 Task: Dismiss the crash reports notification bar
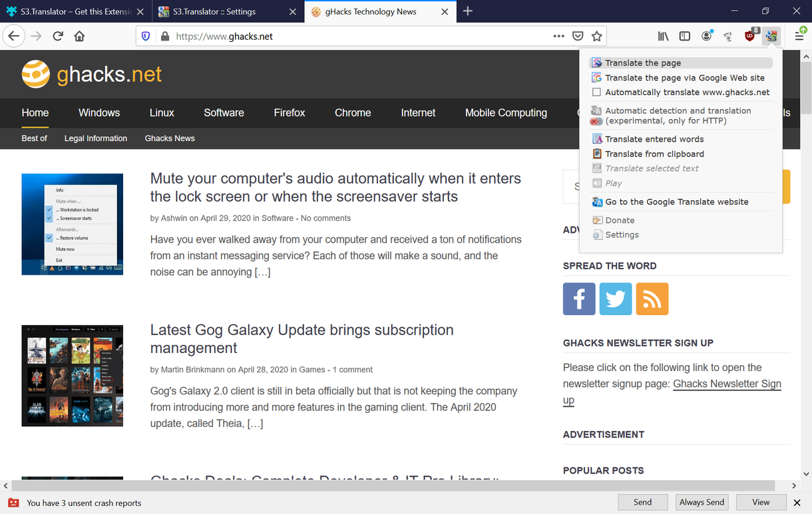tap(798, 503)
